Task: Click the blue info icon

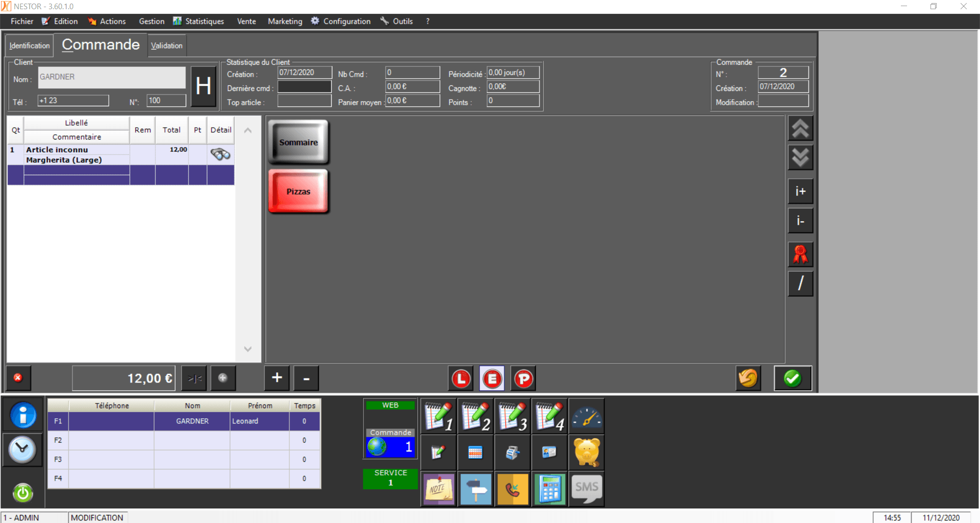Action: 23,415
